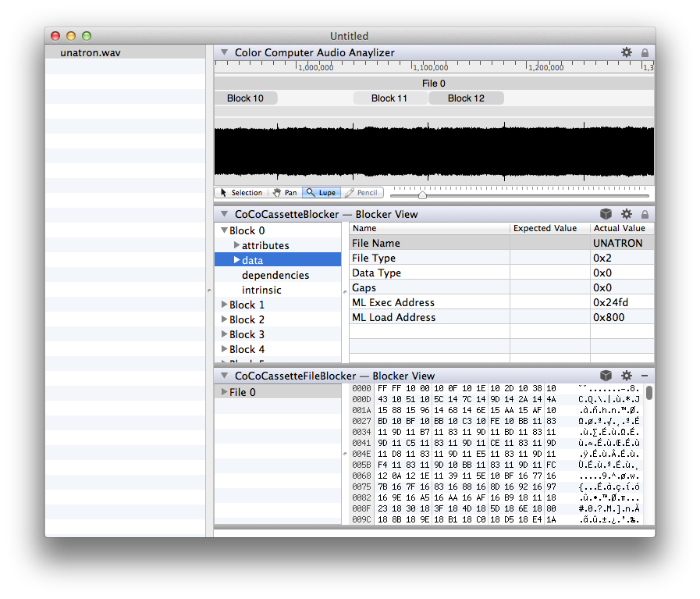The height and width of the screenshot is (599, 700).
Task: Select the Lupe magnifier tool
Action: coord(322,193)
